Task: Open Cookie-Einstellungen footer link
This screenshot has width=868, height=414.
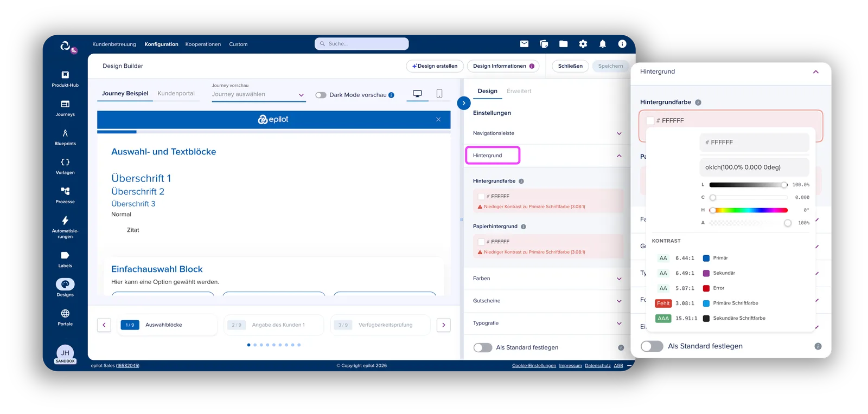Action: (534, 366)
